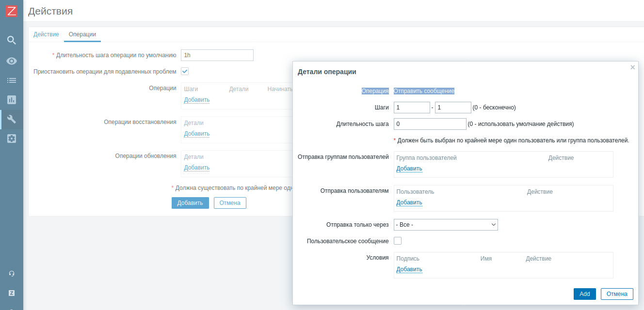Uncheck suppressed problems pause checkbox
The image size is (644, 310).
pos(185,71)
